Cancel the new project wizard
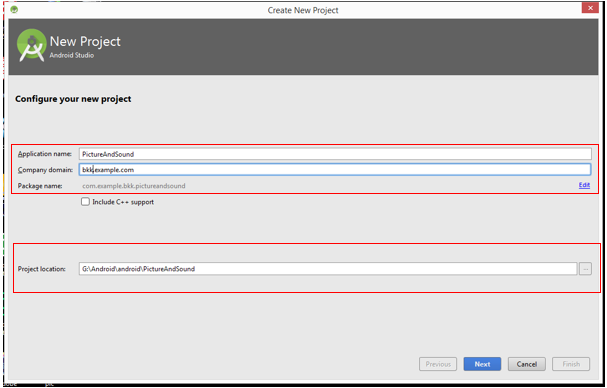The height and width of the screenshot is (388, 607). click(526, 364)
